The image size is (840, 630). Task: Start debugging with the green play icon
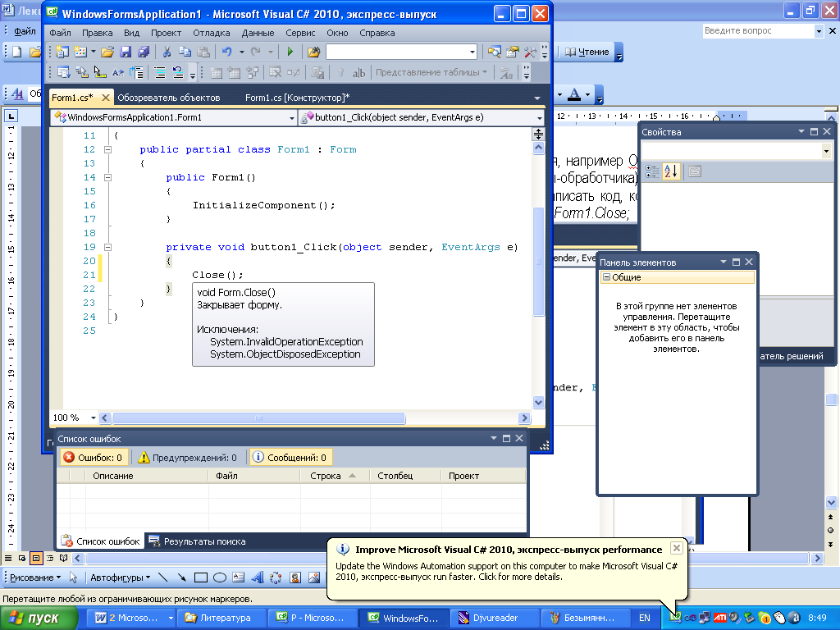pyautogui.click(x=290, y=52)
